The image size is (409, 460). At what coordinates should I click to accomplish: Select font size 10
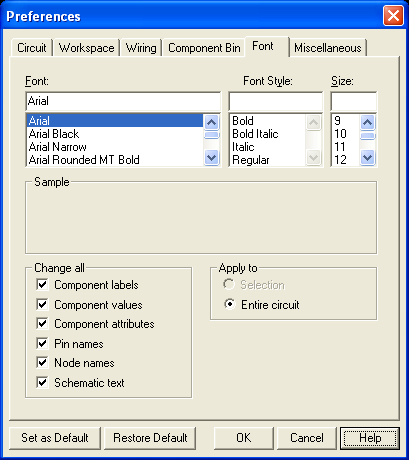(x=346, y=134)
